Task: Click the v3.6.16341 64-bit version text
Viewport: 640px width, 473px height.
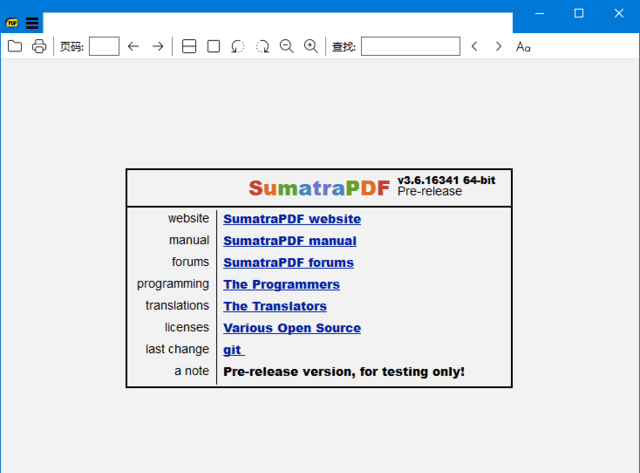Action: [x=447, y=180]
